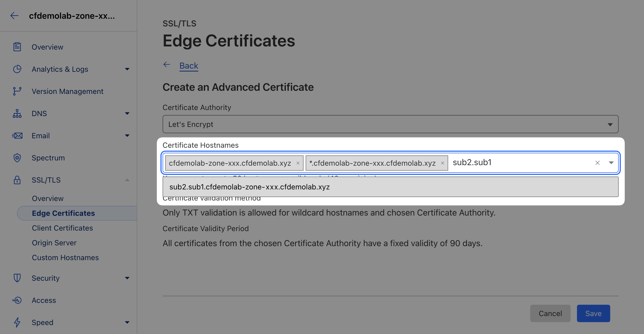Click the back arrow beside the zone name
This screenshot has height=334, width=644.
coord(15,16)
